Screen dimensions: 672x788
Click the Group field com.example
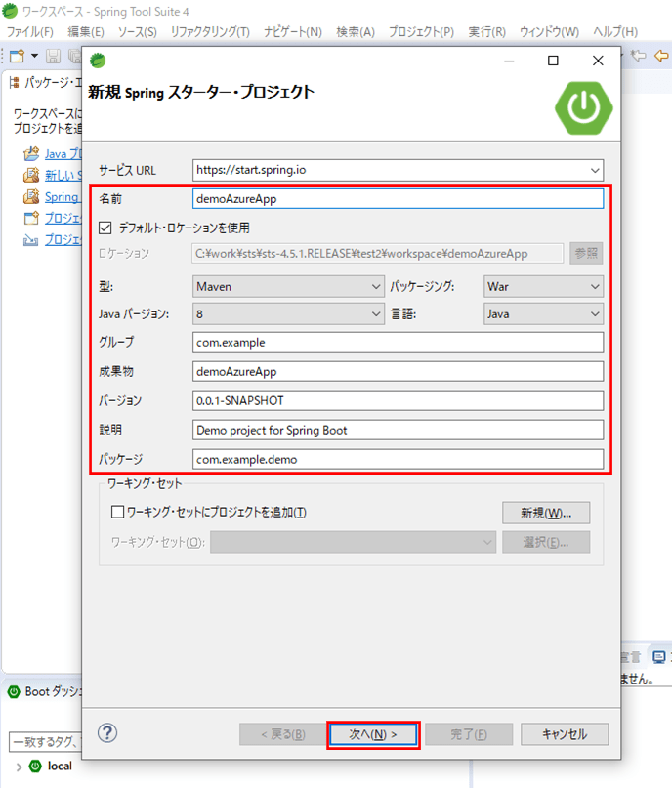click(x=399, y=342)
